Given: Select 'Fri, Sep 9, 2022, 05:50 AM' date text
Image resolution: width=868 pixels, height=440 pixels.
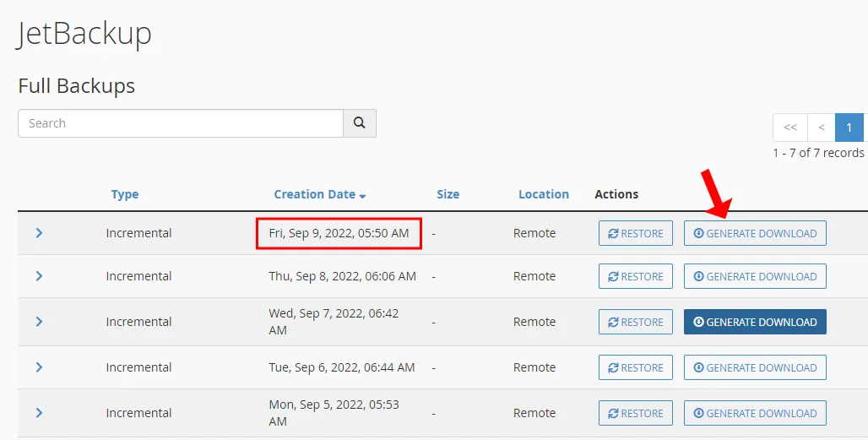Looking at the screenshot, I should tap(339, 233).
